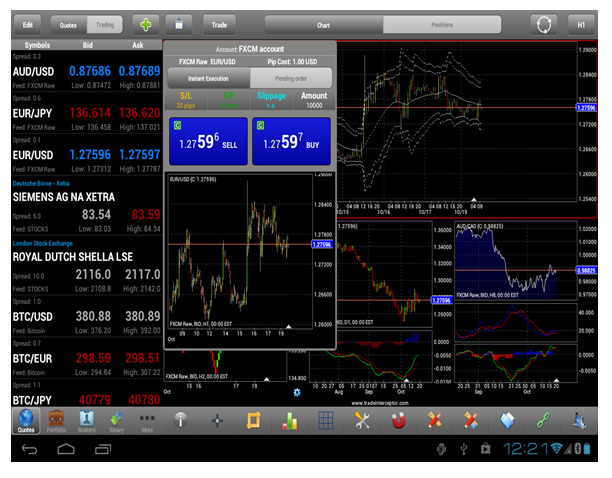Open the More dots menu
This screenshot has height=478, width=612.
(x=147, y=421)
